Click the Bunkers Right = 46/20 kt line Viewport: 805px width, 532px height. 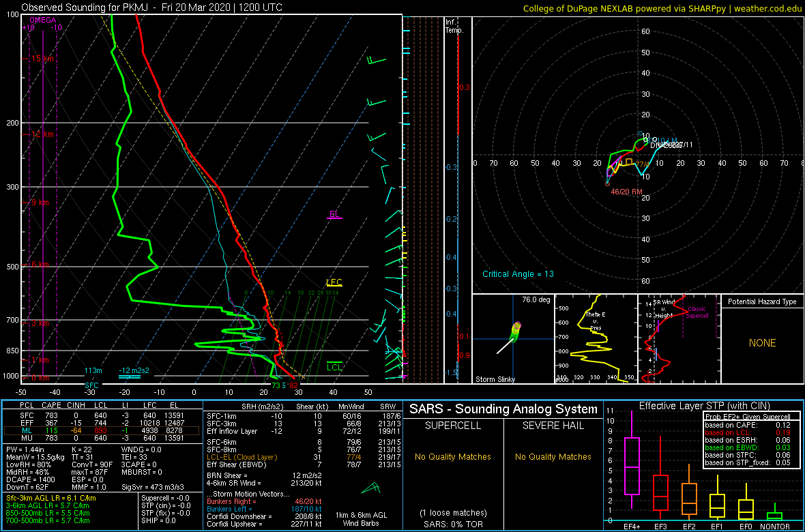point(263,502)
